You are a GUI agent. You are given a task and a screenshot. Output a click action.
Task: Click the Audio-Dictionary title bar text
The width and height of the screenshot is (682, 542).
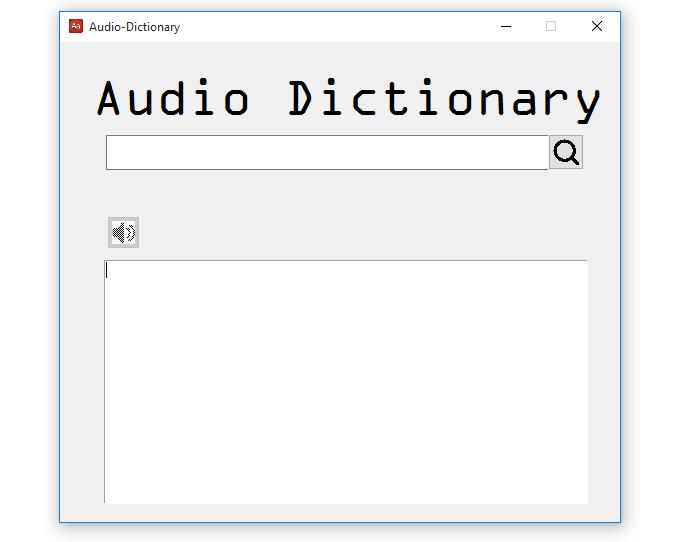[x=134, y=27]
